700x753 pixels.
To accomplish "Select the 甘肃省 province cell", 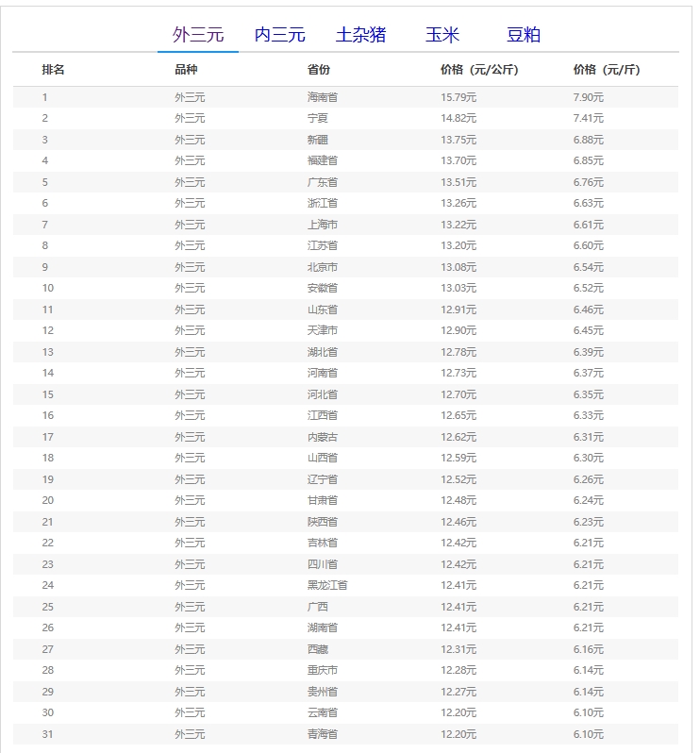I will coord(323,500).
